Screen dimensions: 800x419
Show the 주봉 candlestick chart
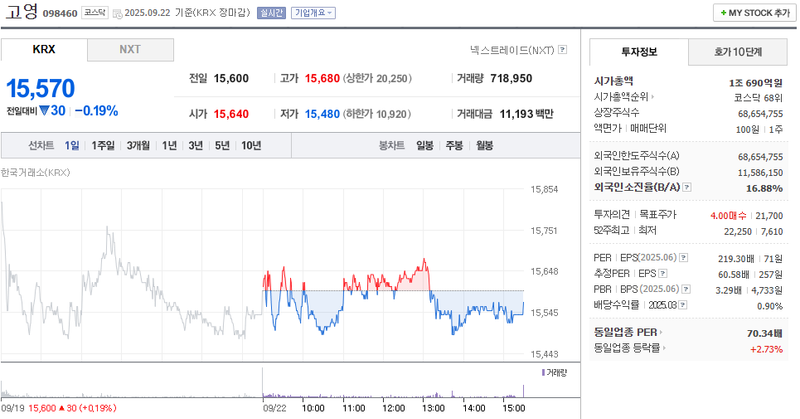click(x=454, y=146)
